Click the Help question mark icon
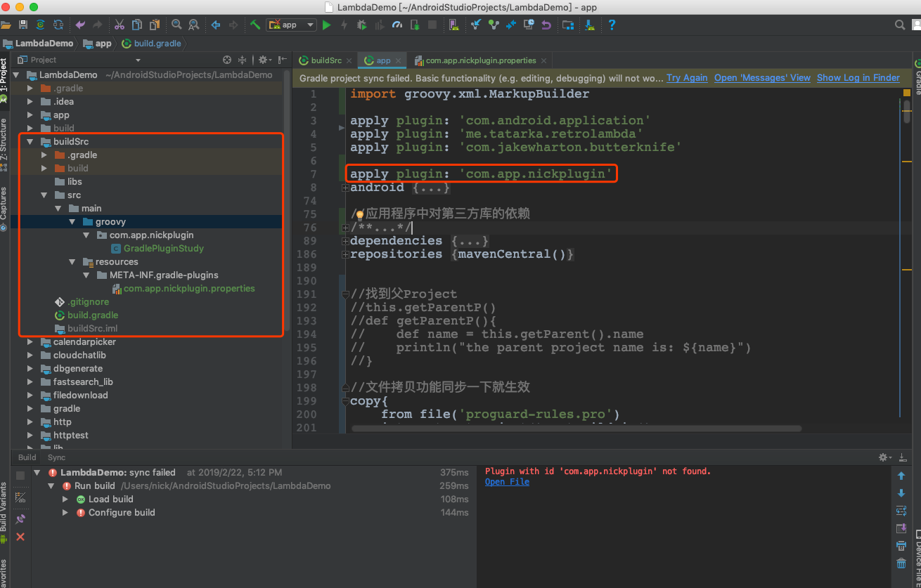The height and width of the screenshot is (588, 921). 612,25
